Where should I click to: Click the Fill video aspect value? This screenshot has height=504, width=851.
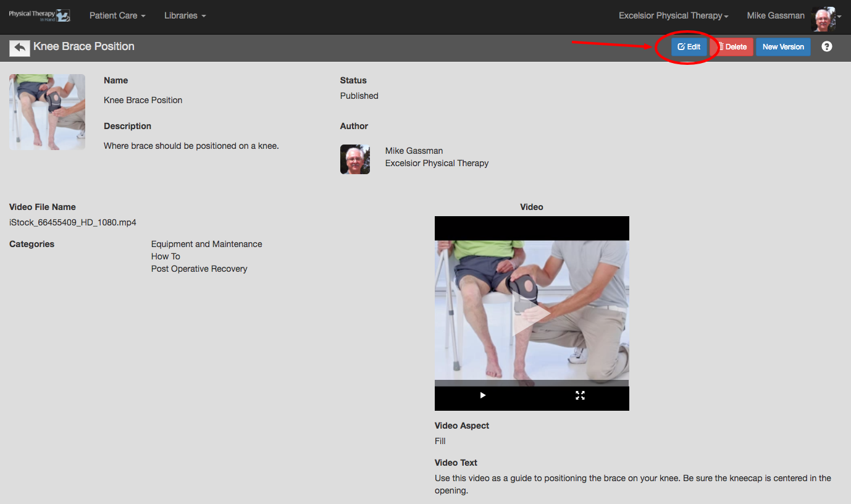point(440,441)
